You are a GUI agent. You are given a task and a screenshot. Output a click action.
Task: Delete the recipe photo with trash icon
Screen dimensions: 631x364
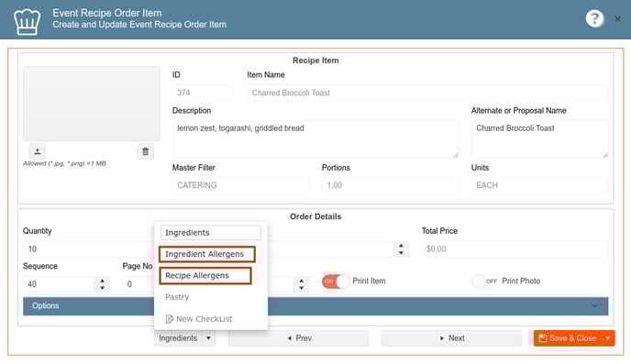pyautogui.click(x=145, y=151)
